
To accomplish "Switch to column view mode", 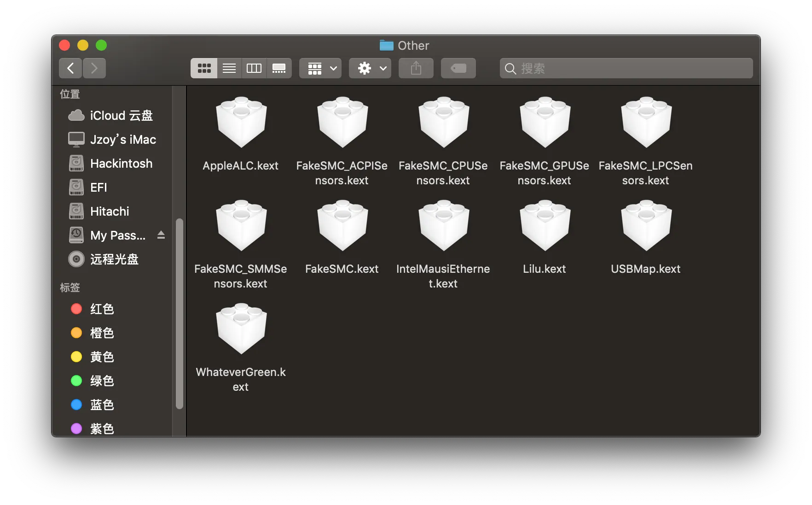I will [254, 68].
